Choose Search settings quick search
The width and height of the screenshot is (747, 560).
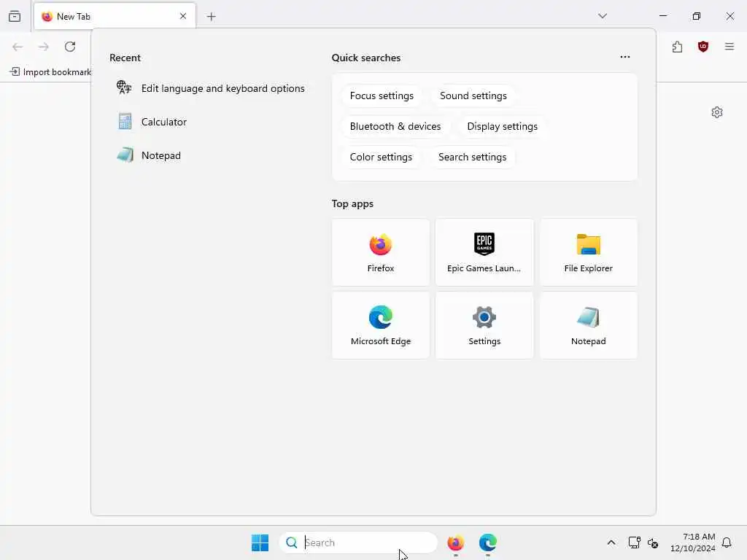click(472, 157)
